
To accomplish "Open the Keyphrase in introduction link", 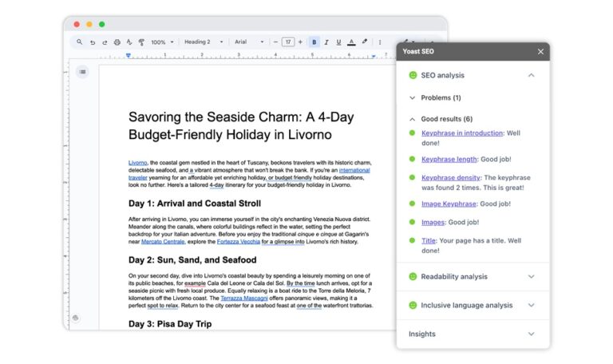I will click(461, 133).
